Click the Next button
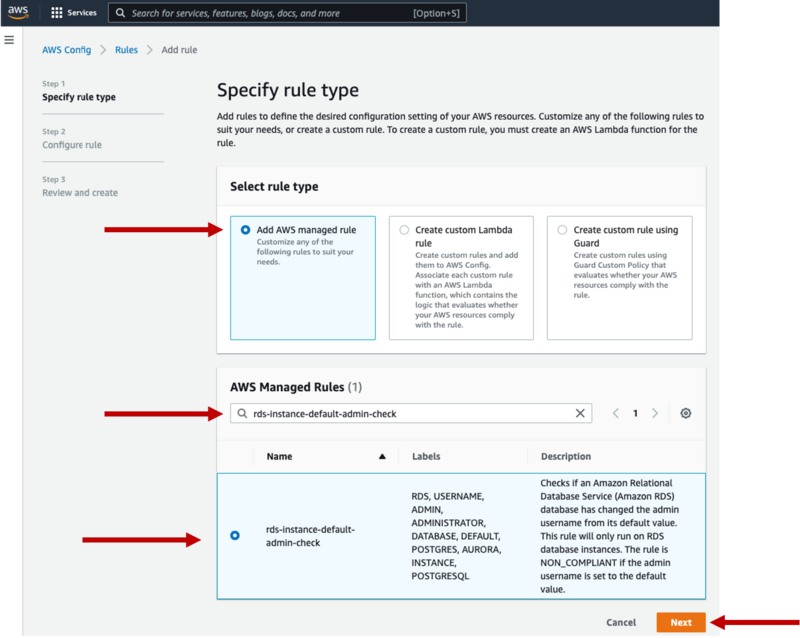Image resolution: width=800 pixels, height=638 pixels. pyautogui.click(x=681, y=622)
